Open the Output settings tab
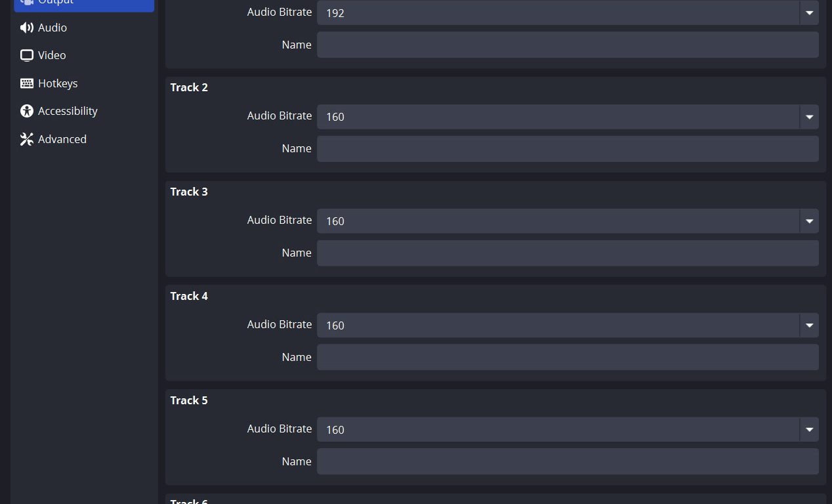The height and width of the screenshot is (504, 832). pyautogui.click(x=84, y=3)
